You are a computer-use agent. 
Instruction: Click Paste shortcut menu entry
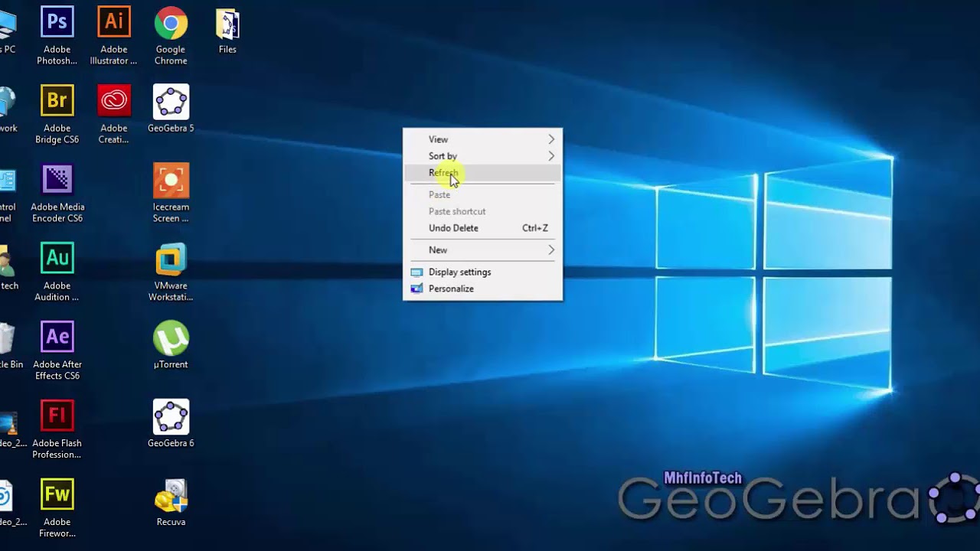coord(482,211)
